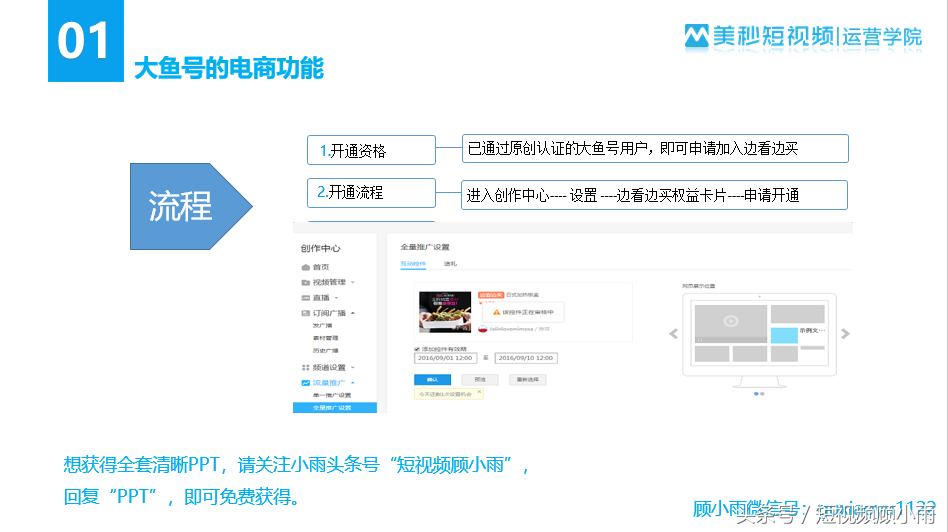Click the 2.开通流程 box
Image resolution: width=948 pixels, height=532 pixels.
[x=371, y=193]
